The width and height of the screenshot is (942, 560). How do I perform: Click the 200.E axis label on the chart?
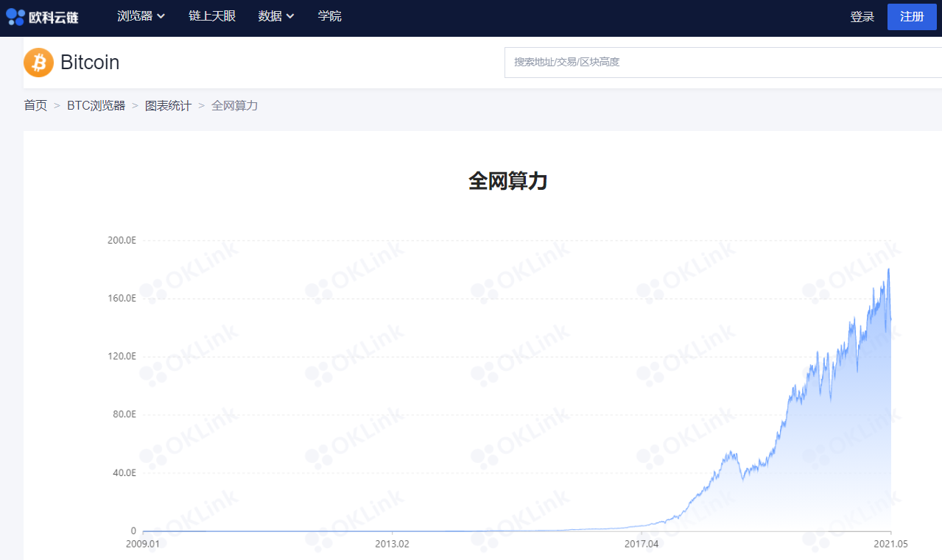point(122,239)
